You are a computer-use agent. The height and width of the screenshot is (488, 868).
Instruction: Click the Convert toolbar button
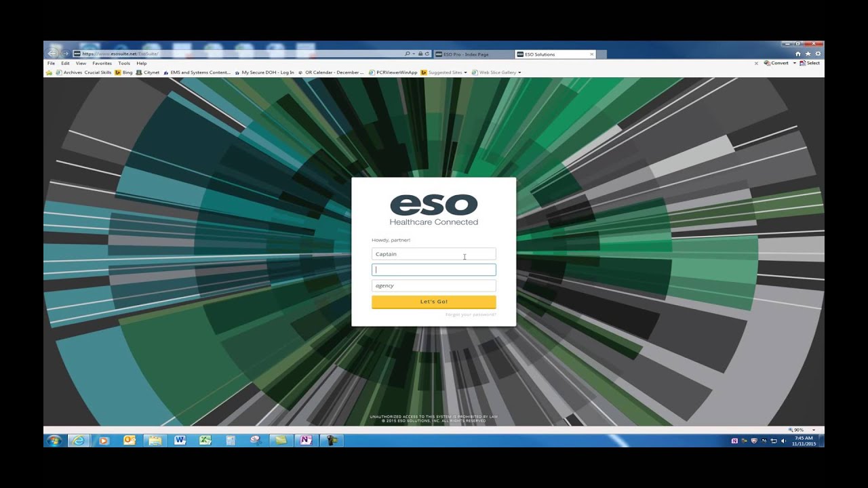(x=776, y=63)
